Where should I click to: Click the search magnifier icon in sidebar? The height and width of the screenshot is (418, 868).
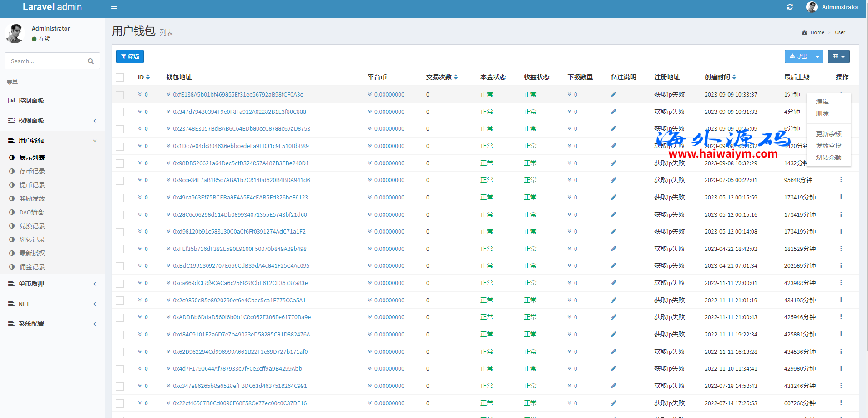pyautogui.click(x=91, y=61)
